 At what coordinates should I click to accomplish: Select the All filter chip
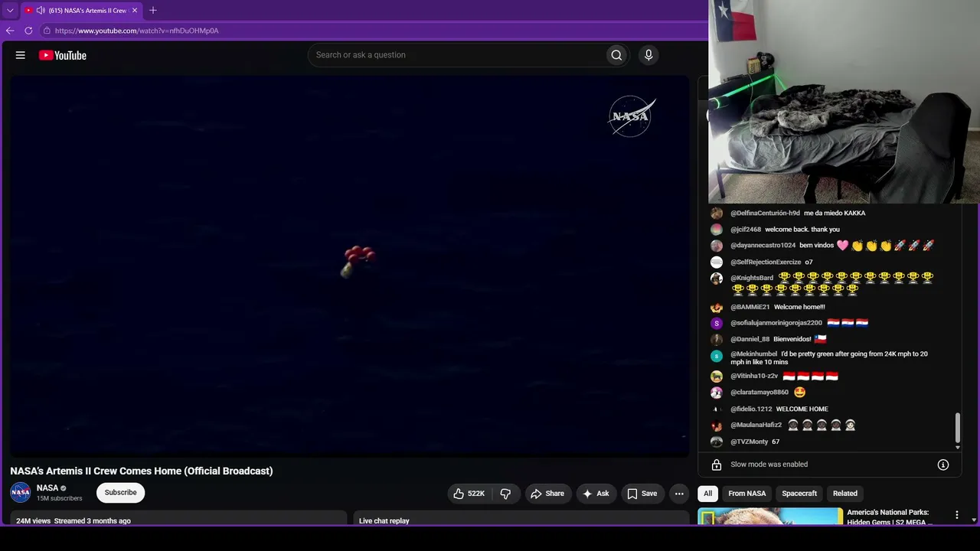[707, 494]
